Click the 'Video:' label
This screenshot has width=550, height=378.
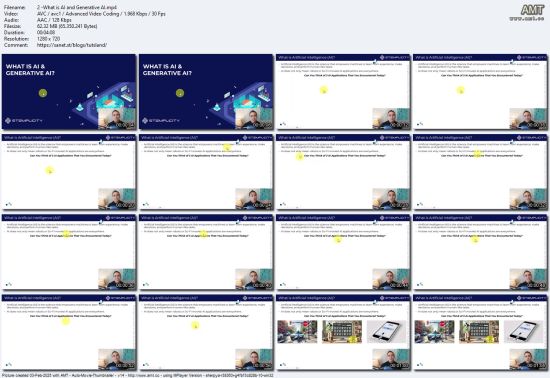(10, 14)
